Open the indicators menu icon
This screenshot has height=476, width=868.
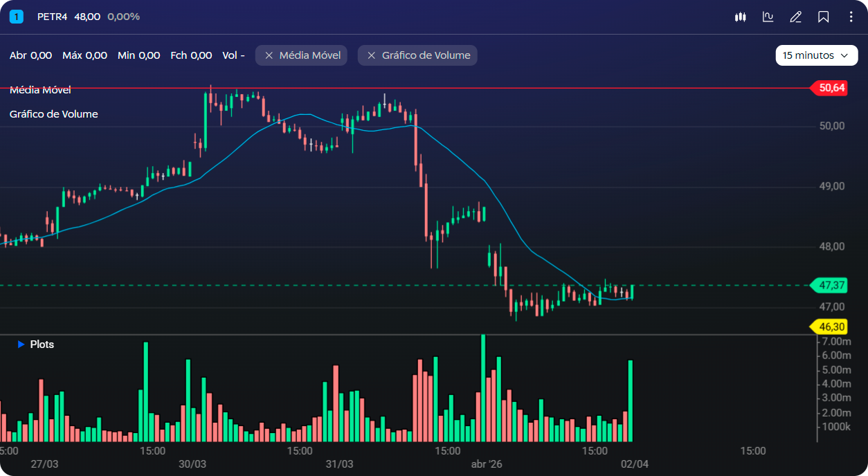tap(768, 17)
